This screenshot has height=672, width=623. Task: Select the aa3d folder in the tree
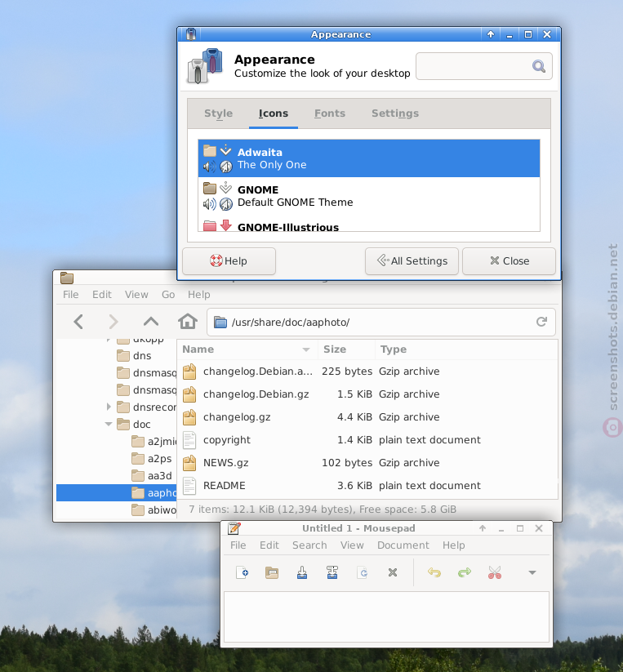pos(160,476)
